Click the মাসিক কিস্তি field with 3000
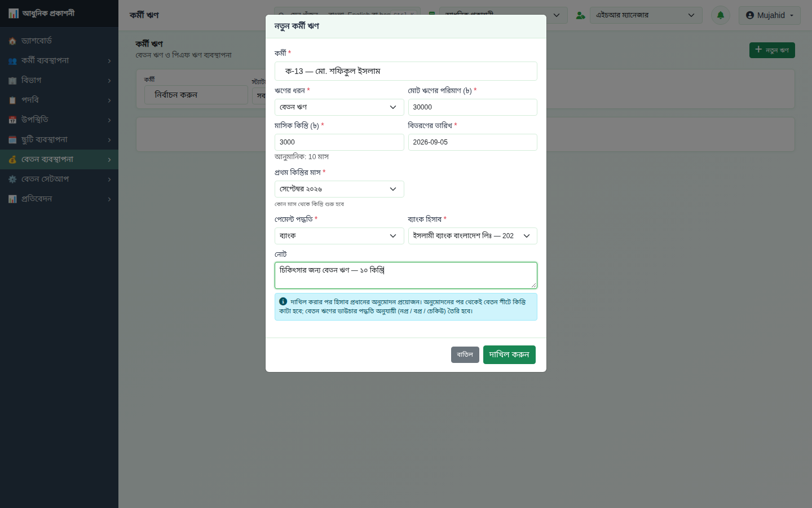The height and width of the screenshot is (508, 812). point(339,142)
